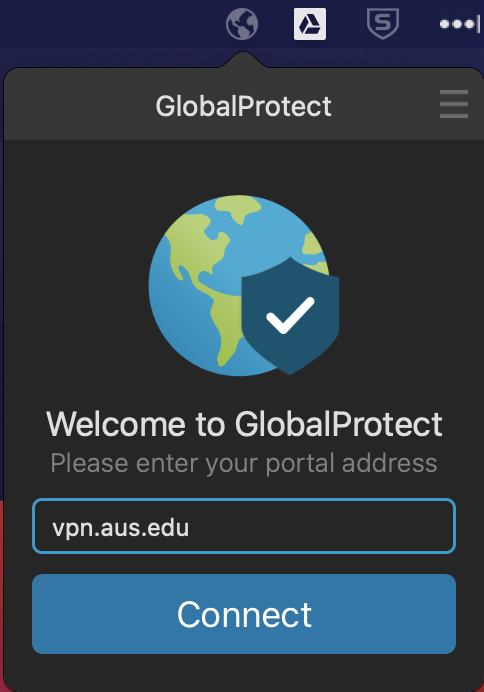Click empty menu bar space left of the globe icon

point(110,24)
